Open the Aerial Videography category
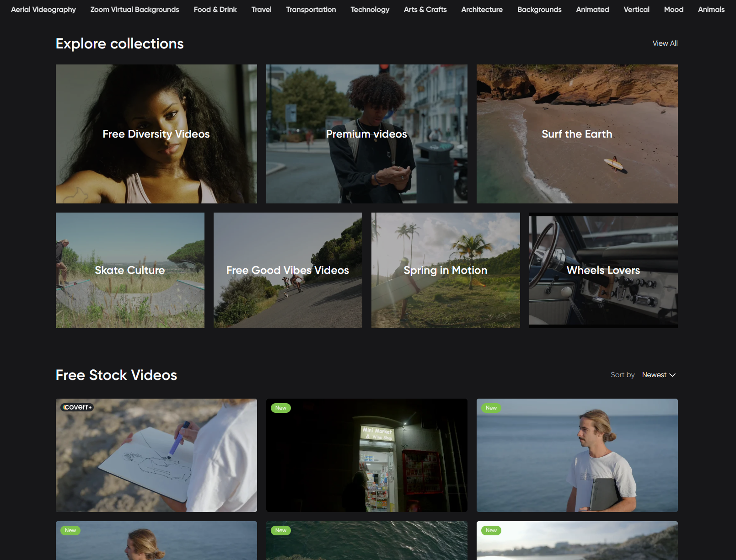736x560 pixels. click(x=43, y=9)
